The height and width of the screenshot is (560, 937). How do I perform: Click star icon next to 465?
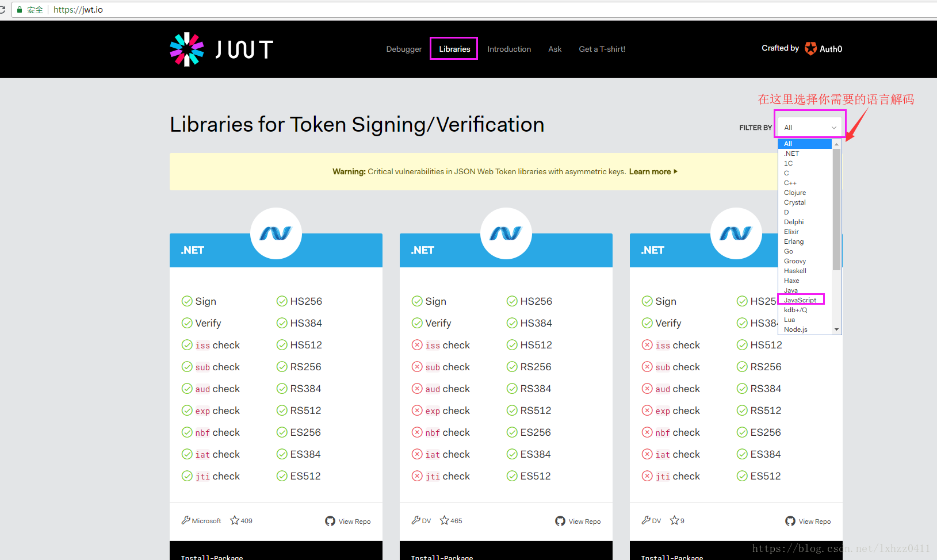[x=445, y=520]
